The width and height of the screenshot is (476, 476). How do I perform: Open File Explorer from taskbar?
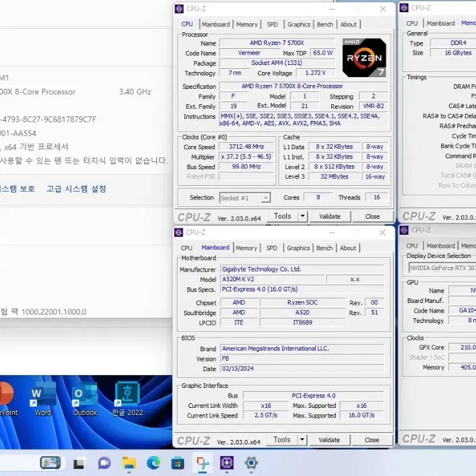129,463
